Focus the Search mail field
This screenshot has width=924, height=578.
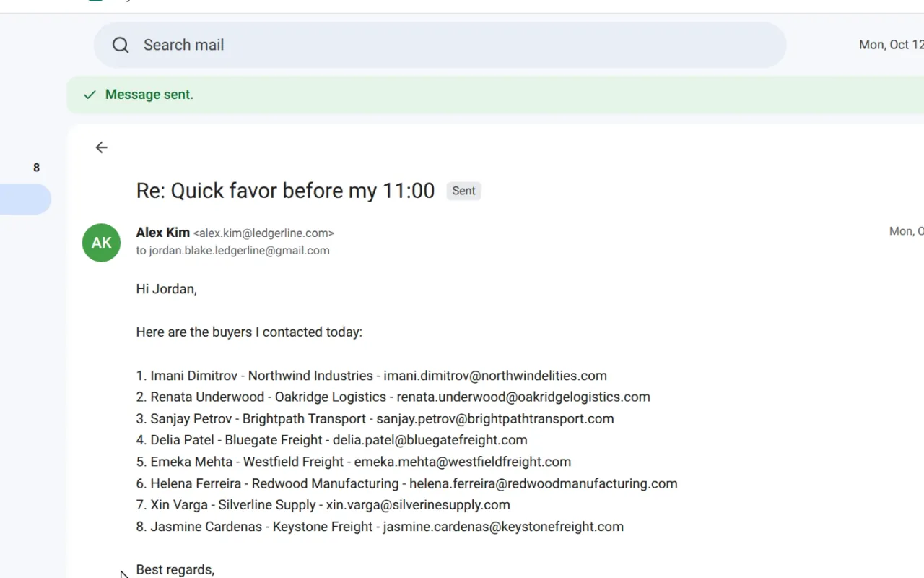tap(440, 45)
